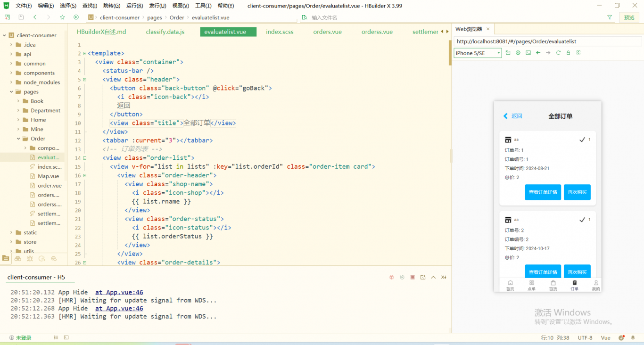Viewport: 644px width, 345px height.
Task: Tap 再次购买 for order number 1
Action: 577,192
